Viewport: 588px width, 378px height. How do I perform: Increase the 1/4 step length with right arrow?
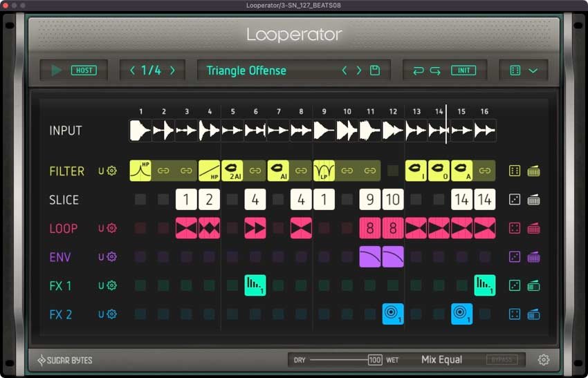coord(172,70)
